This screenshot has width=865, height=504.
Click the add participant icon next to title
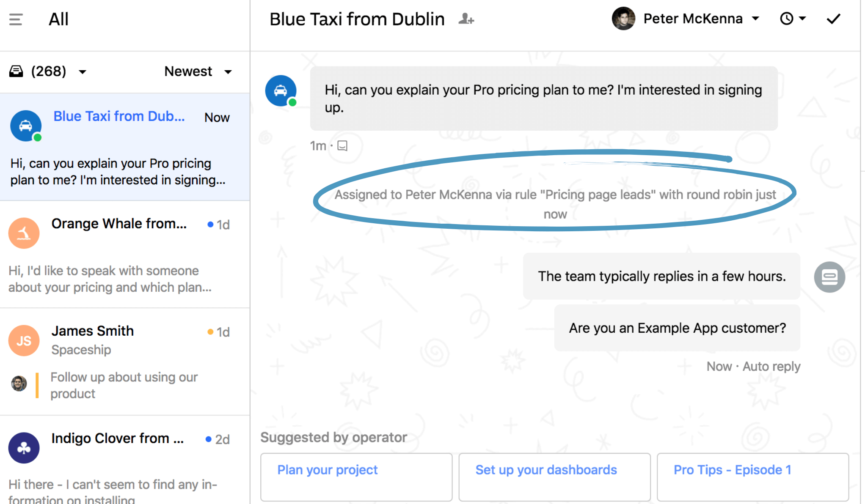tap(466, 19)
